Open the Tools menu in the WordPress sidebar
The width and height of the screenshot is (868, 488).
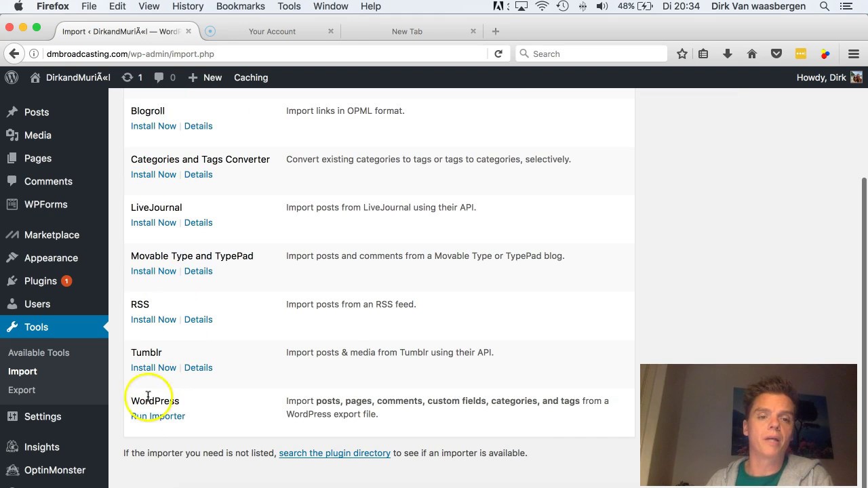pos(54,327)
